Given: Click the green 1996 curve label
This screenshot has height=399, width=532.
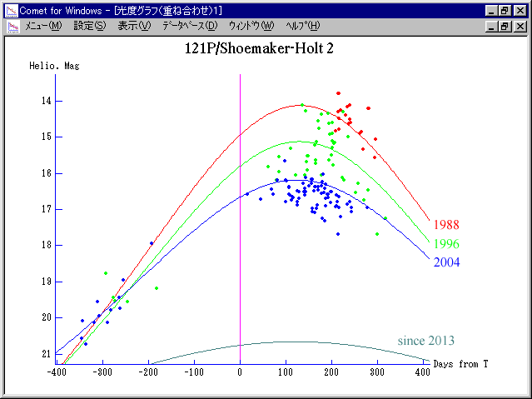Looking at the screenshot, I should pyautogui.click(x=445, y=244).
